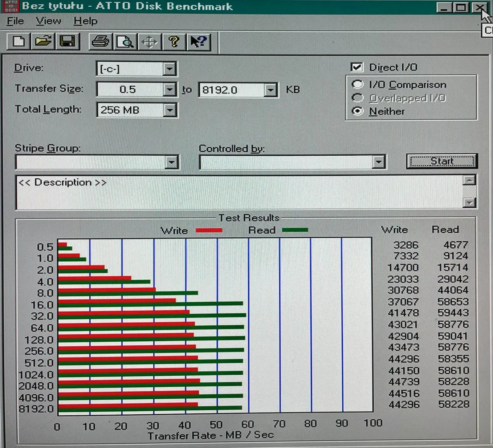Click the Write results column header
Screen dimensions: 493x448
394,230
